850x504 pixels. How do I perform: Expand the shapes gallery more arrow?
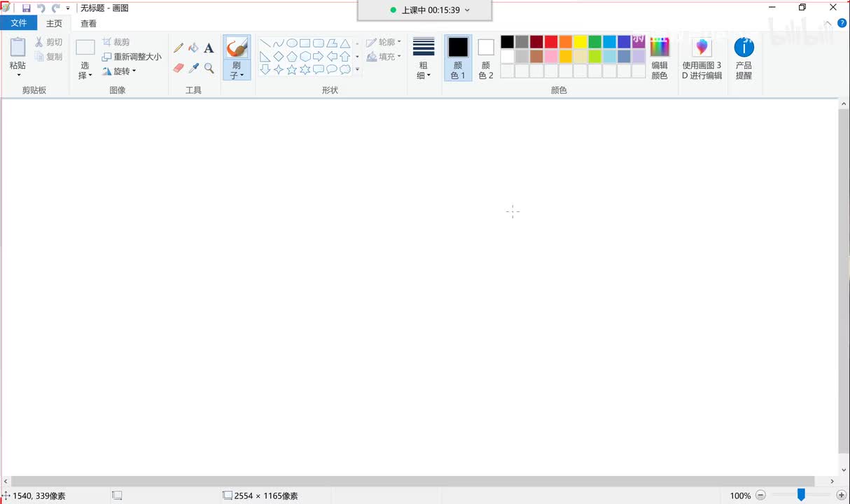357,70
